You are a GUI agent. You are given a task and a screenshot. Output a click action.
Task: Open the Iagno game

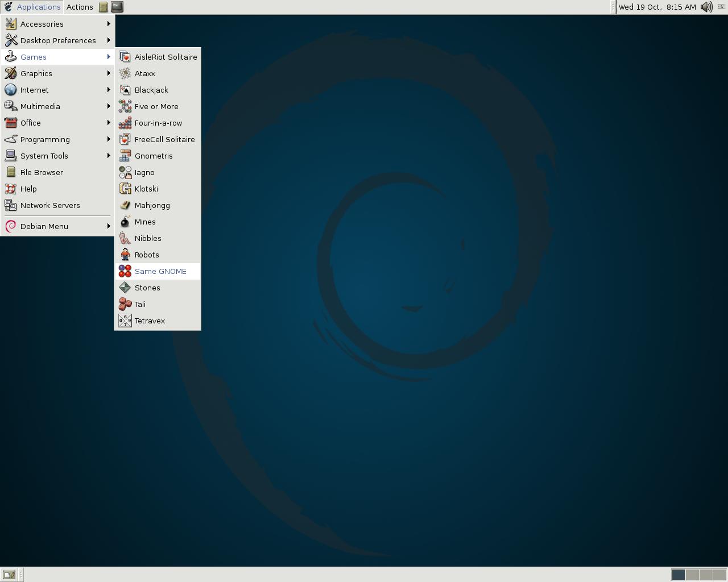coord(158,172)
